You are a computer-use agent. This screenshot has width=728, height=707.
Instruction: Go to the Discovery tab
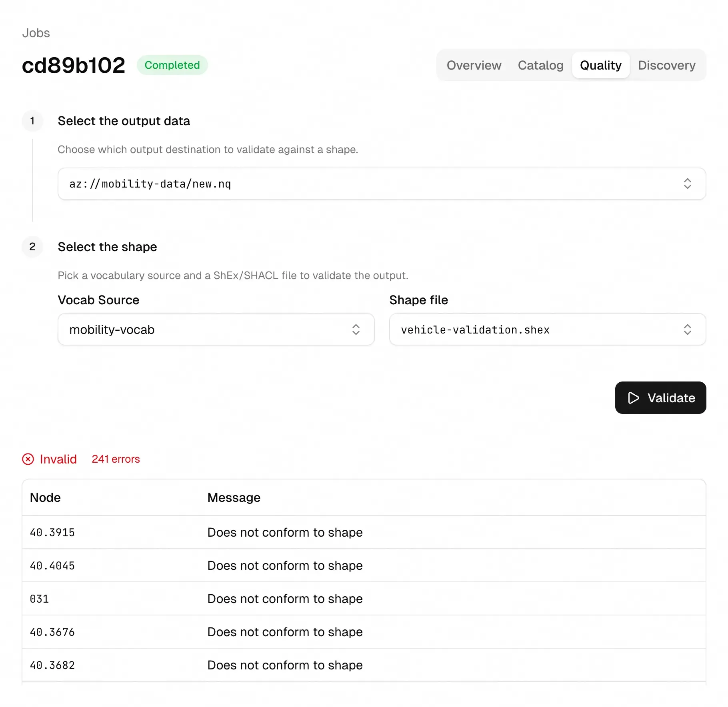pos(666,65)
